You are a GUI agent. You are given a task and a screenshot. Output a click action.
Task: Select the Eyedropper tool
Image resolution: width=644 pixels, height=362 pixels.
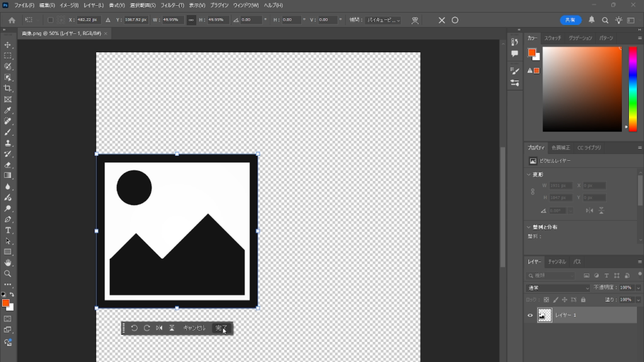[x=8, y=110]
